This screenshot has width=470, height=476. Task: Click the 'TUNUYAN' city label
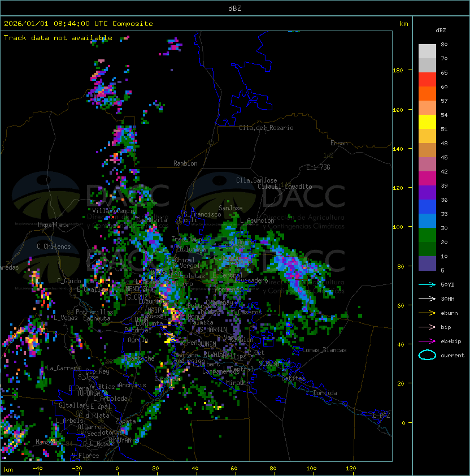[120, 440]
